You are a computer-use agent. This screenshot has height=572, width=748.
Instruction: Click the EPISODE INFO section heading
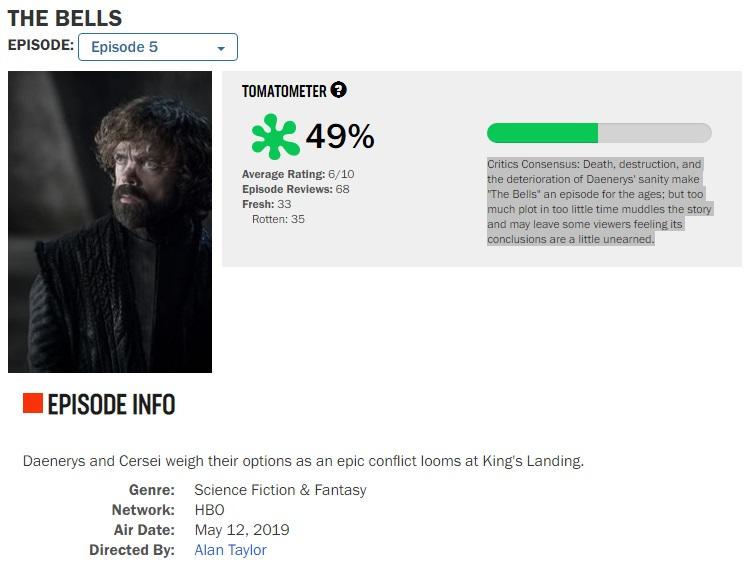pyautogui.click(x=111, y=404)
